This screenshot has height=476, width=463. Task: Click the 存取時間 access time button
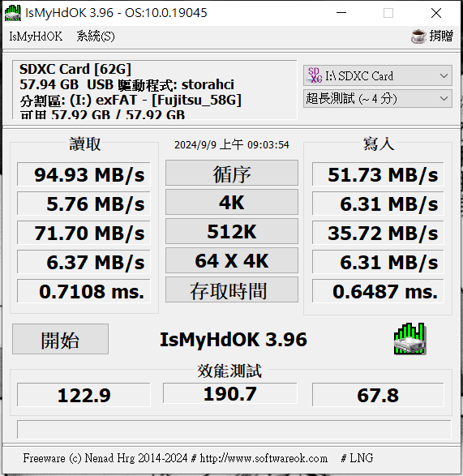[232, 289]
